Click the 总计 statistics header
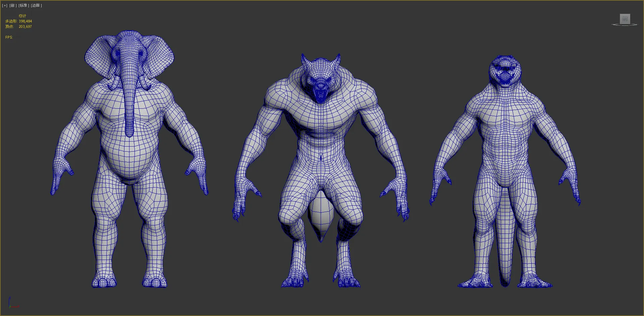 [x=22, y=16]
